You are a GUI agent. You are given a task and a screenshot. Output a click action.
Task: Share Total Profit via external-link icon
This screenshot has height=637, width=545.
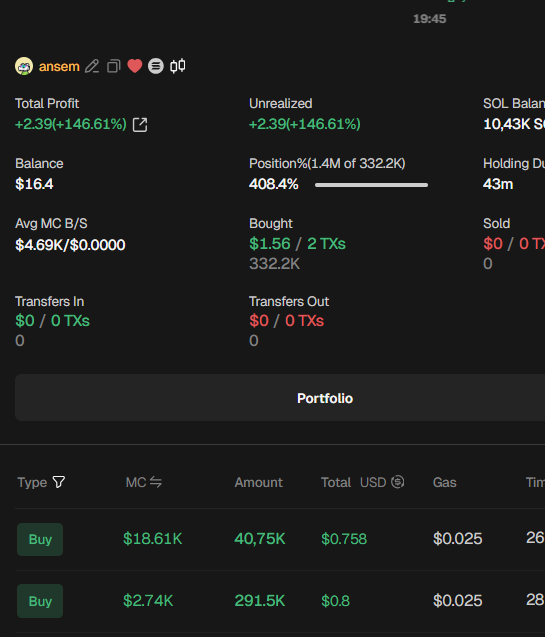pyautogui.click(x=140, y=125)
